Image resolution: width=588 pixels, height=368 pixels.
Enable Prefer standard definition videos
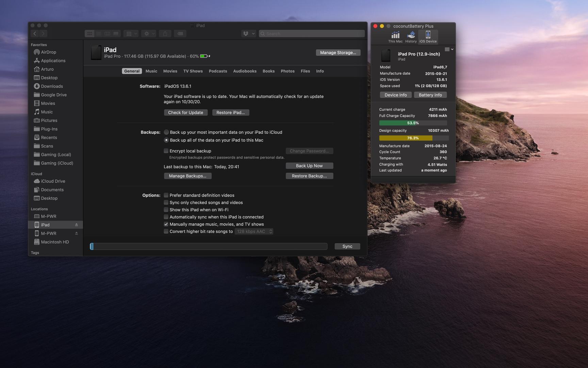[166, 195]
